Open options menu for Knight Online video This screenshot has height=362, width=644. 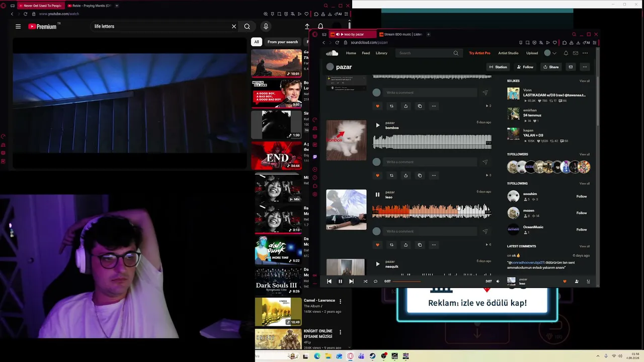pos(340,332)
